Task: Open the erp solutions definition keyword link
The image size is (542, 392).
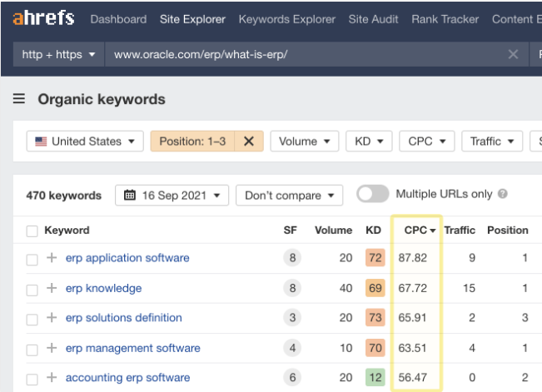Action: pos(124,318)
